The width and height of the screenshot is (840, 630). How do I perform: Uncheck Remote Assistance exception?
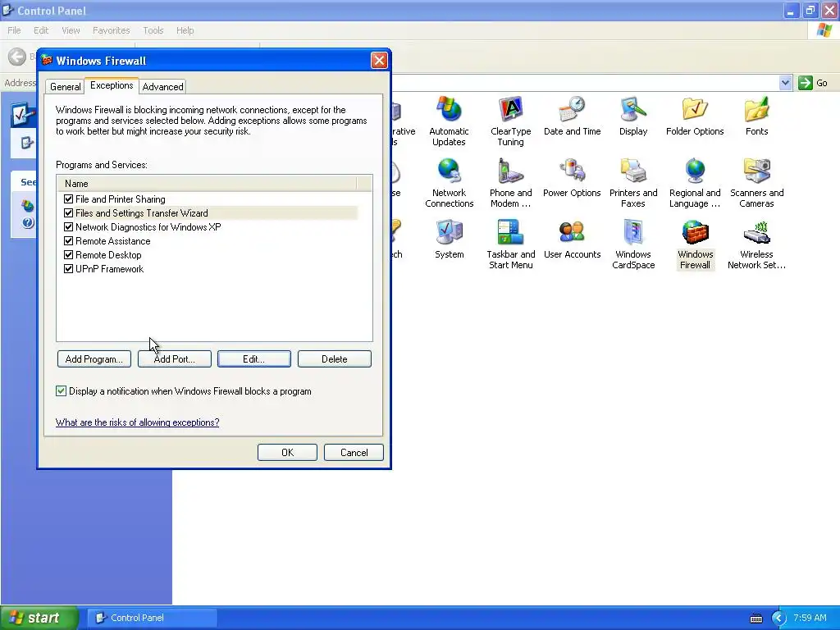coord(68,241)
